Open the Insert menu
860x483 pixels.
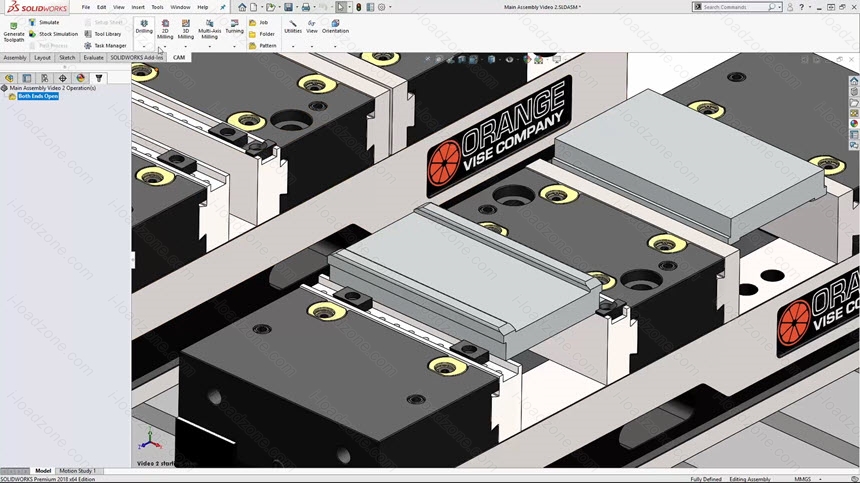[138, 7]
